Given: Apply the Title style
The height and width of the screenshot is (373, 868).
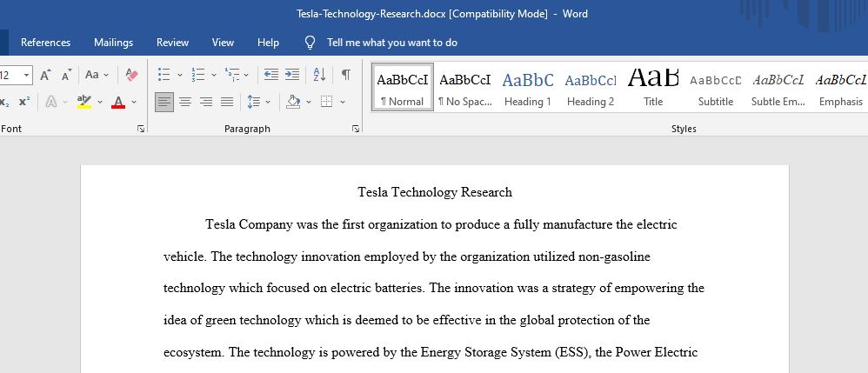Looking at the screenshot, I should [x=653, y=87].
